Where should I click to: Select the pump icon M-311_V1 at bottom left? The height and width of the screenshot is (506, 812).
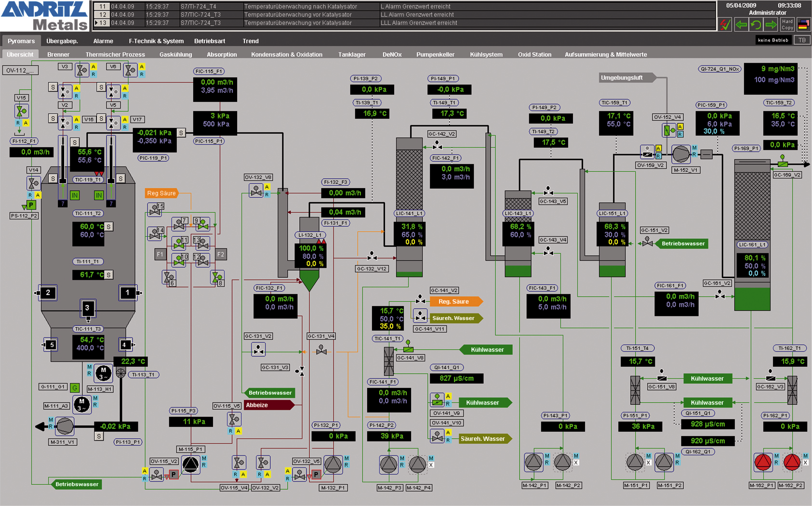(x=65, y=426)
